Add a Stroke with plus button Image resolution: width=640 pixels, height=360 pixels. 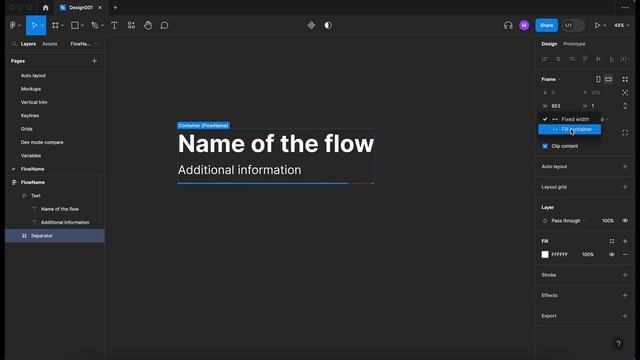[x=625, y=275]
